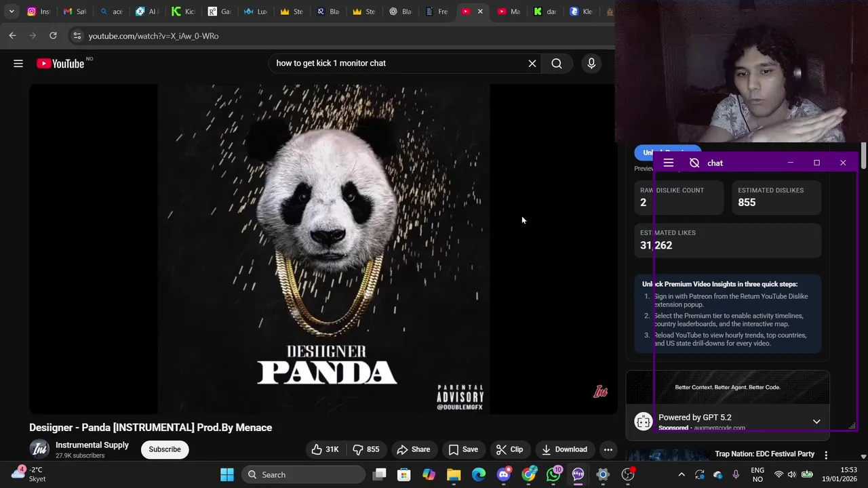Open Discord from the taskbar

tap(504, 474)
